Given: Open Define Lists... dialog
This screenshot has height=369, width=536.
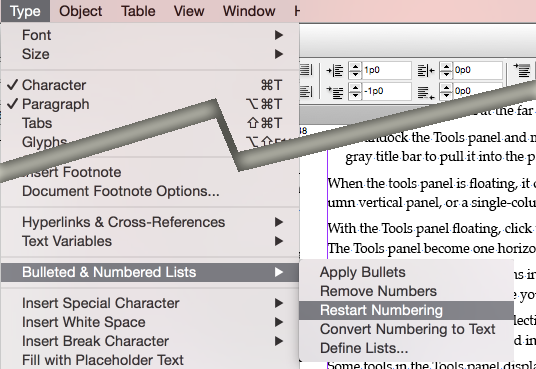Looking at the screenshot, I should 406,348.
